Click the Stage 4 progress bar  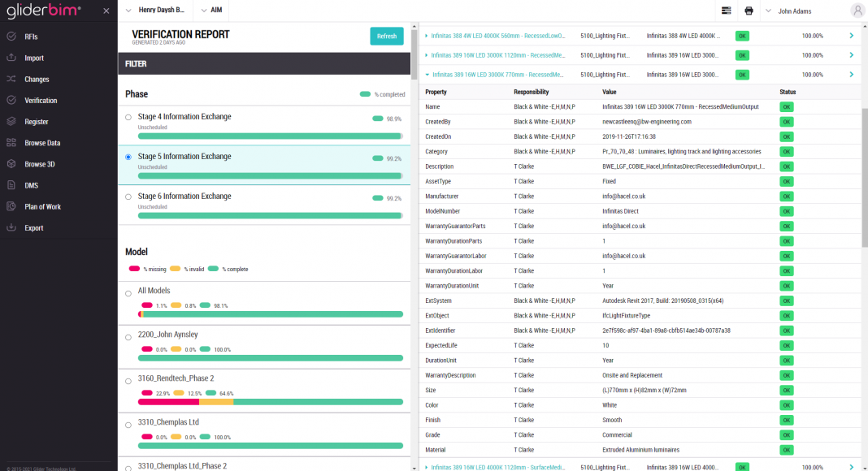(270, 136)
